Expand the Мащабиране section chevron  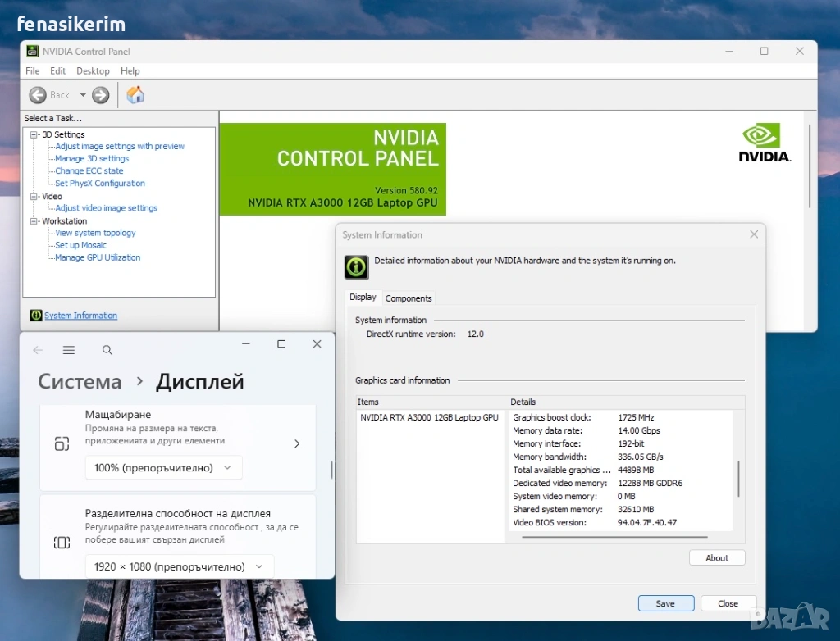[297, 443]
